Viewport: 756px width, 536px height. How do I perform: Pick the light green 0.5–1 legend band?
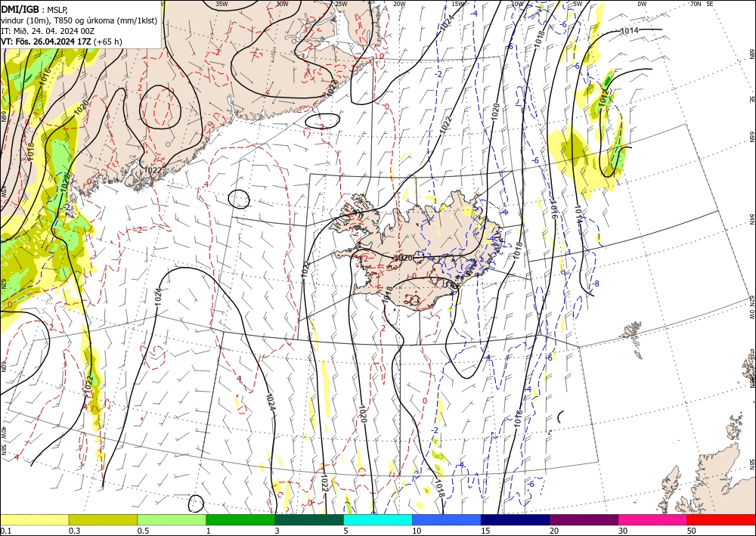tap(172, 519)
